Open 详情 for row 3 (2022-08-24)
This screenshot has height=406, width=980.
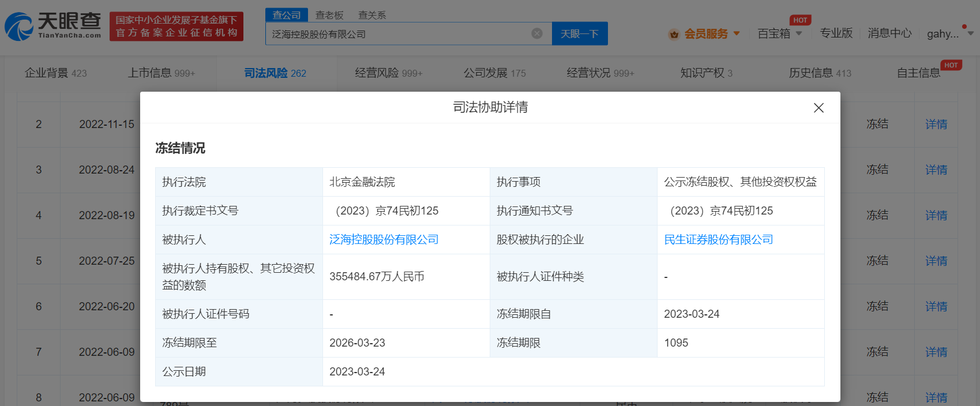pos(936,170)
